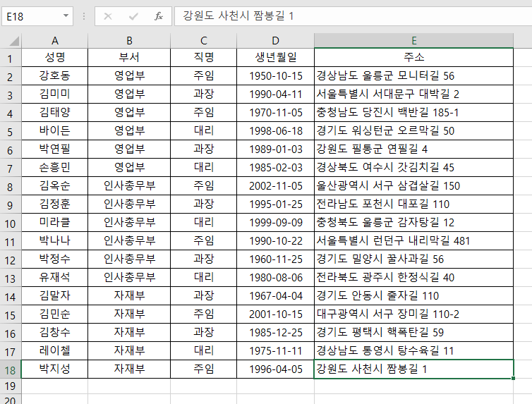532x404 pixels.
Task: Select the cell with name 김옥순
Action: pos(54,185)
